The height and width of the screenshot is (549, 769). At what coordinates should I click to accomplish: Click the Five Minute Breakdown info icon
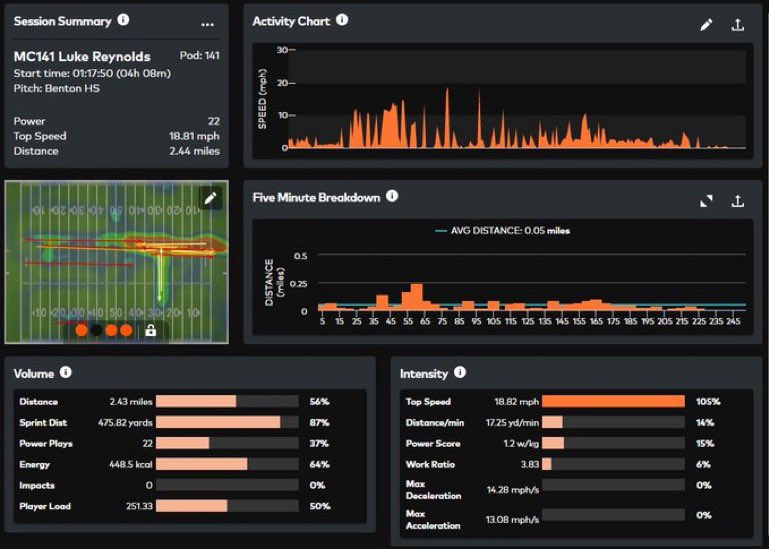click(392, 196)
